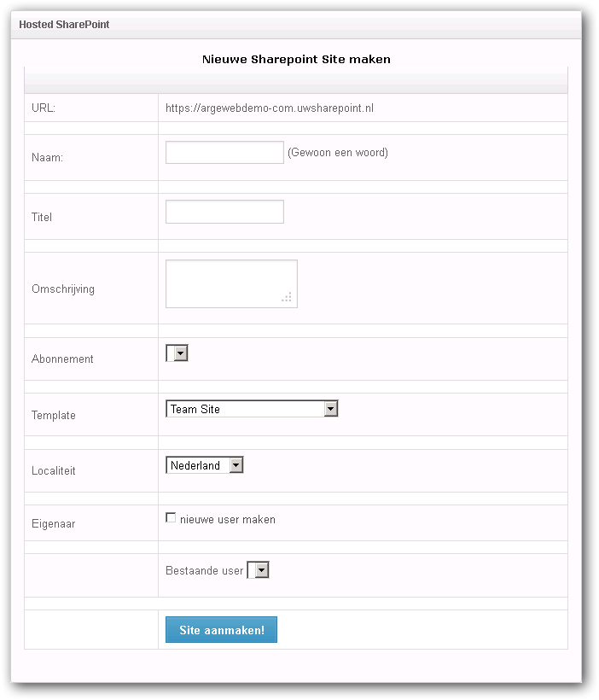
Task: Click the URL text https://argewebdemo-com.uwsharepoint.nl
Action: pos(270,108)
